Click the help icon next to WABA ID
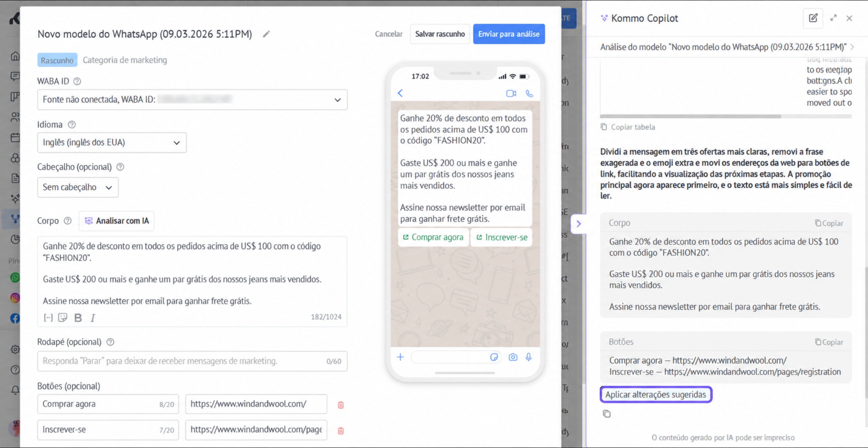The height and width of the screenshot is (448, 868). (x=77, y=81)
